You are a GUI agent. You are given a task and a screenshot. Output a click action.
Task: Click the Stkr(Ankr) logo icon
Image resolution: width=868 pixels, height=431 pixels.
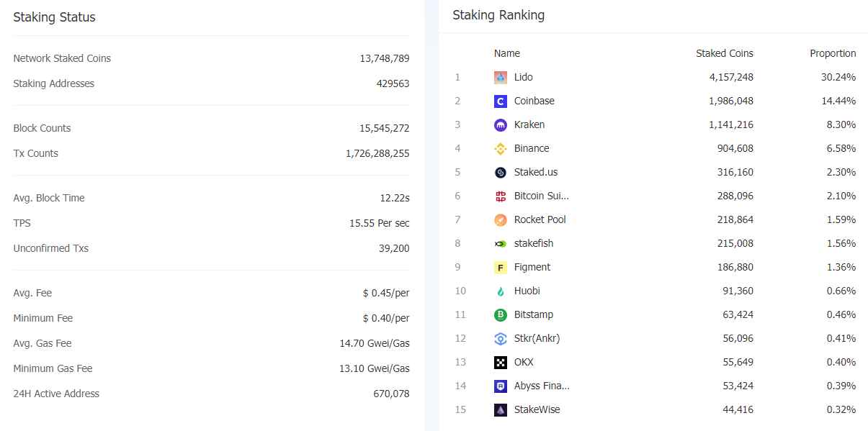pyautogui.click(x=501, y=338)
